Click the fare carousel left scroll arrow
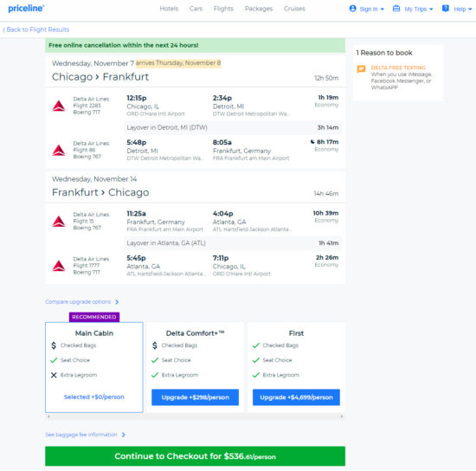476x471 pixels. coord(48,416)
